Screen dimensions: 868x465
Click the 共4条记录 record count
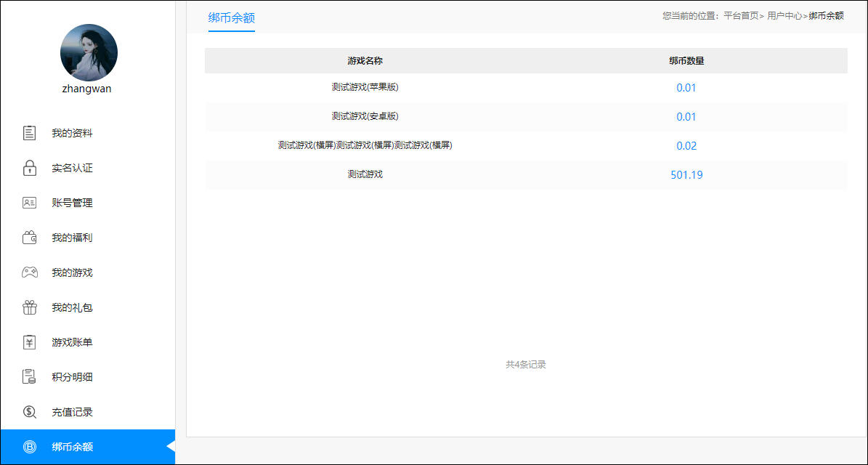pyautogui.click(x=526, y=365)
